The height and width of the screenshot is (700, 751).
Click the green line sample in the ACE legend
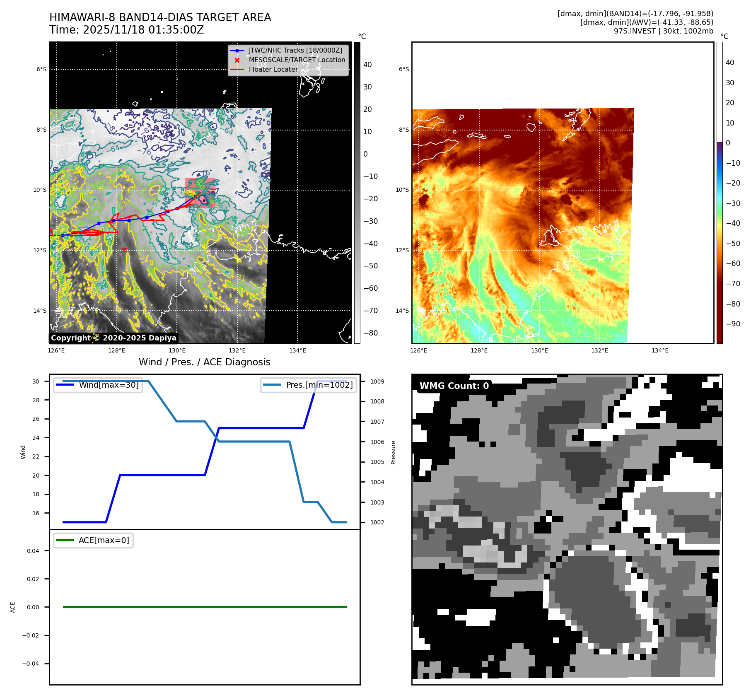pos(65,540)
